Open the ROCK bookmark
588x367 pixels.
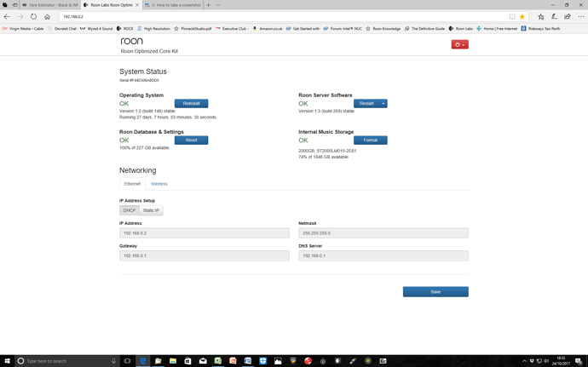pyautogui.click(x=125, y=28)
